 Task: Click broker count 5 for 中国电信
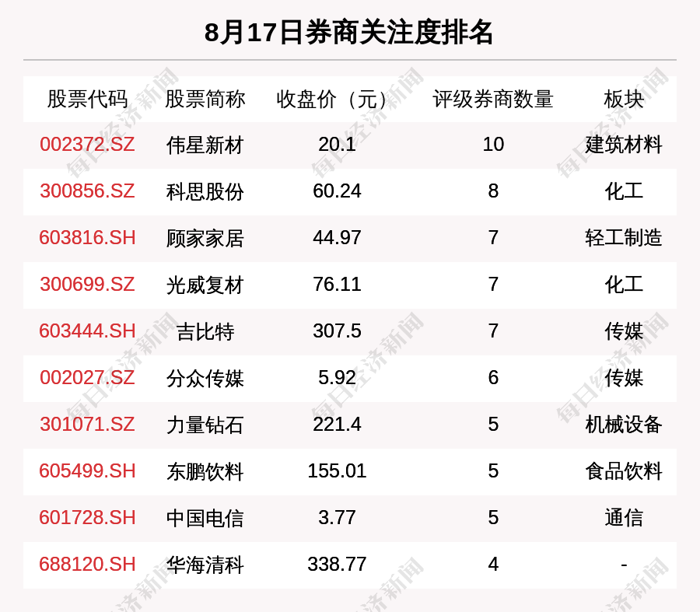tap(493, 518)
